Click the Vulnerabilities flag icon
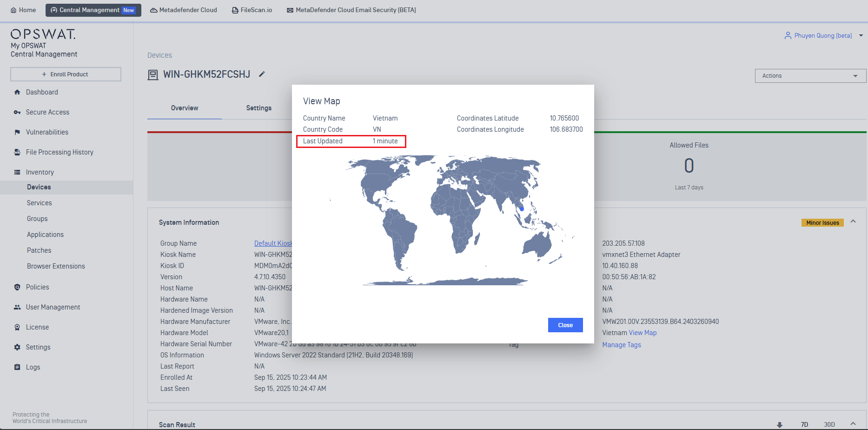Viewport: 868px width, 430px height. tap(17, 132)
